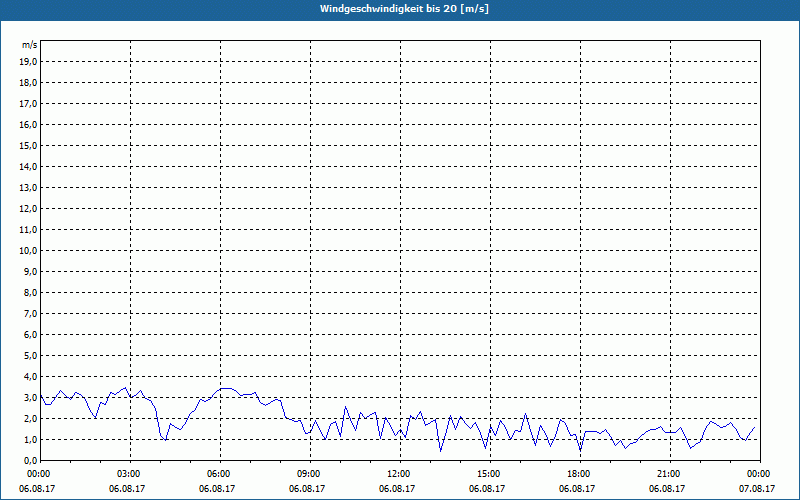Select the 7,0 y-axis label
The image size is (800, 500).
(30, 313)
